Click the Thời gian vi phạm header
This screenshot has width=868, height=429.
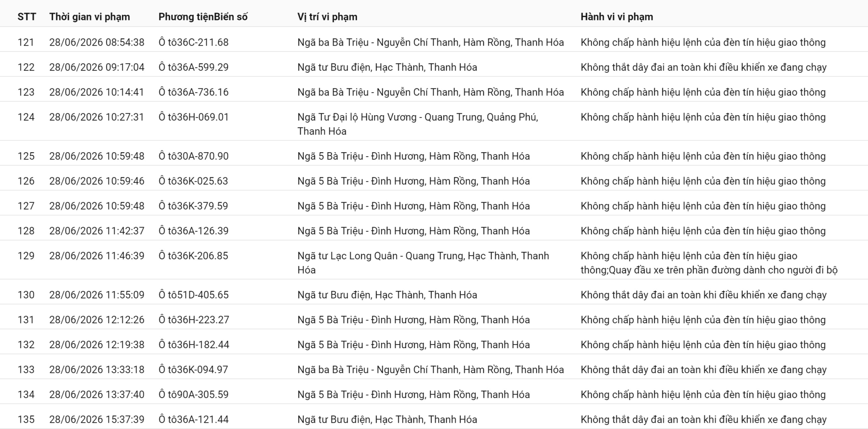pyautogui.click(x=90, y=17)
